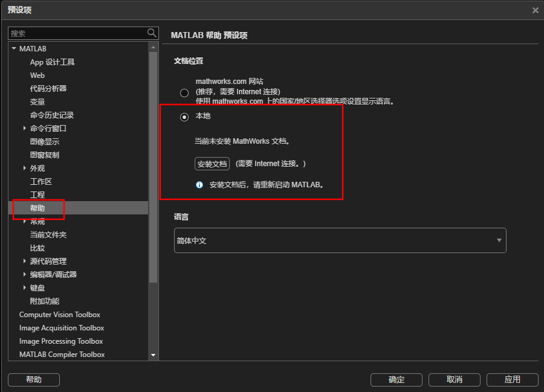Select 编辑器/调试器 in the tree

click(53, 274)
